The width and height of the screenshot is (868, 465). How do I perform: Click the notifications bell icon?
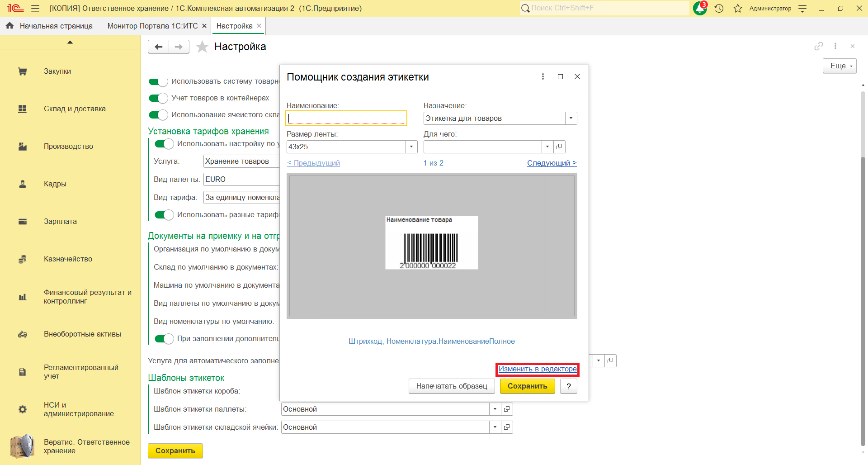click(x=699, y=8)
